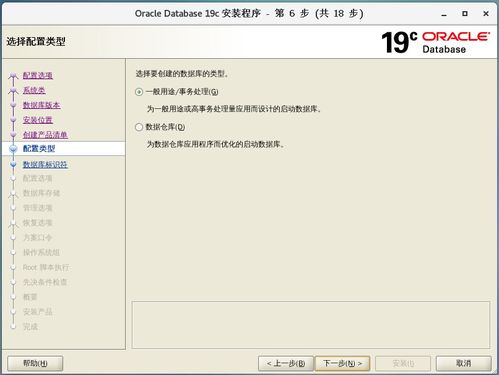This screenshot has height=375, width=499.
Task: Maximize the Oracle installer window
Action: (465, 14)
